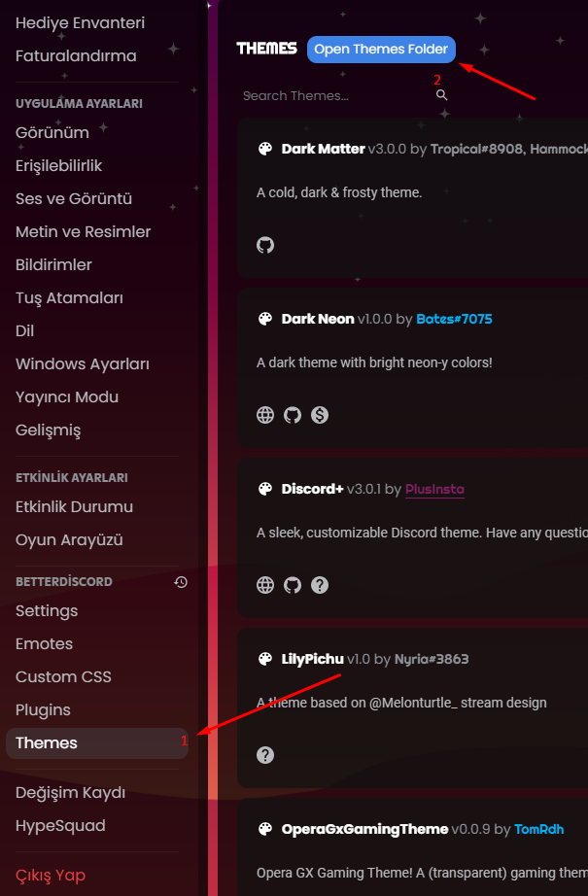Open Dark Neon GitHub source icon
The width and height of the screenshot is (588, 896).
click(293, 415)
